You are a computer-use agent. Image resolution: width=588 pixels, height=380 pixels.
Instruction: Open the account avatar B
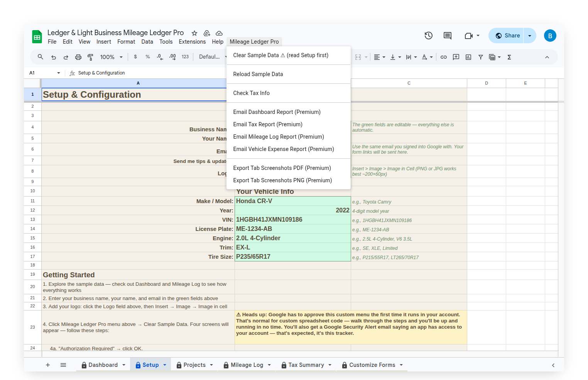click(x=550, y=36)
